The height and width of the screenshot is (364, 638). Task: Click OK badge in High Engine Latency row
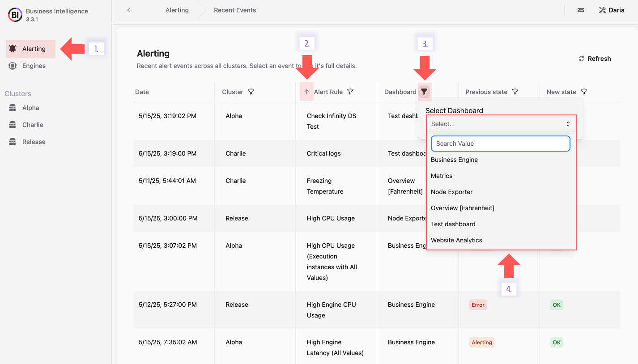click(557, 343)
